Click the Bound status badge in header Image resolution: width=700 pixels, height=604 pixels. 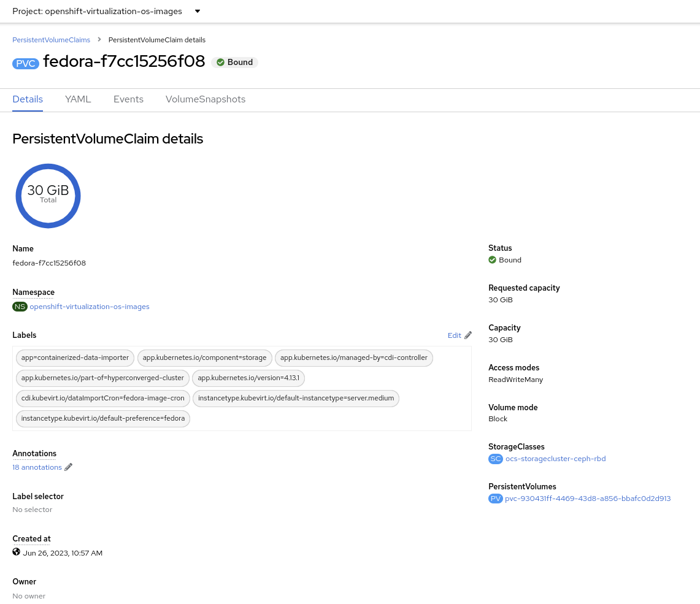(235, 63)
